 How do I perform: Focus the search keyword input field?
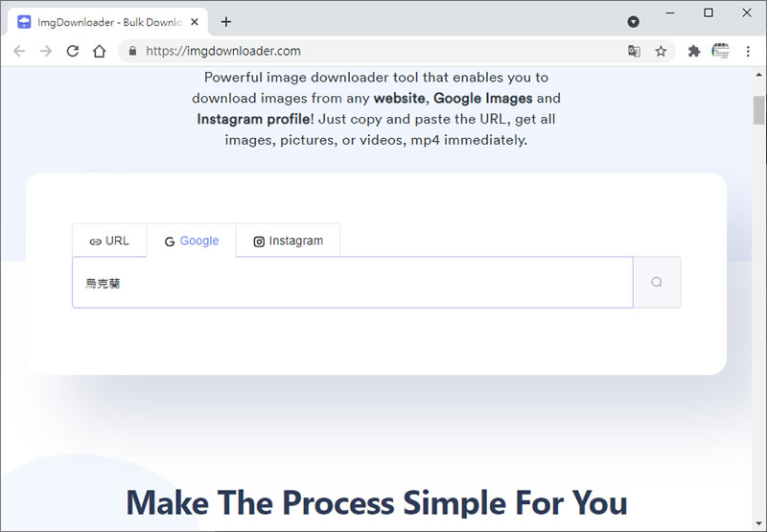click(353, 283)
